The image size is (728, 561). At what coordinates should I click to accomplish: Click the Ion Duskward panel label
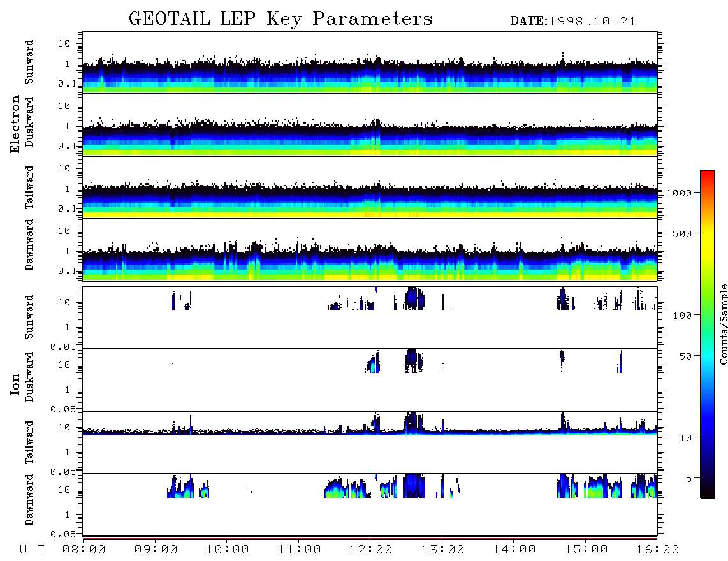pos(29,377)
